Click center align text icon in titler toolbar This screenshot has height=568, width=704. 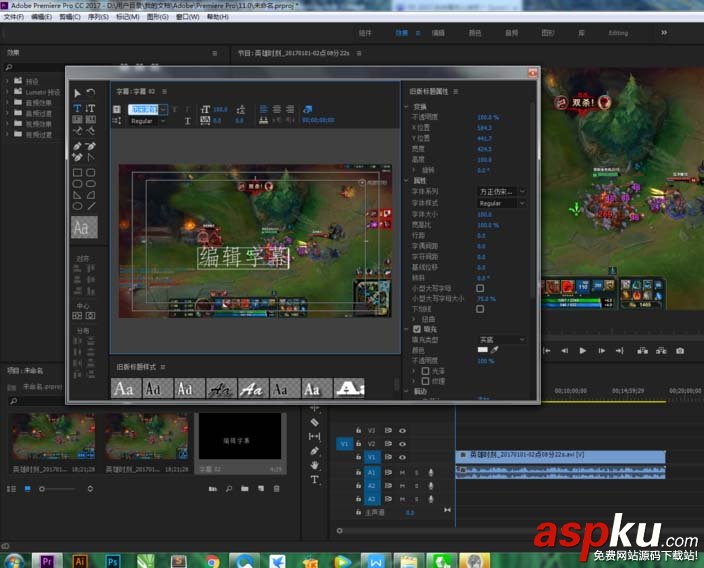pos(277,109)
